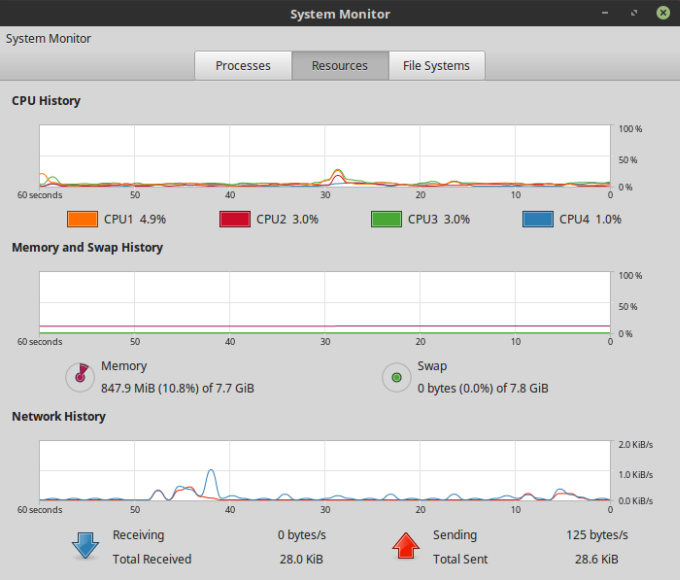Image resolution: width=680 pixels, height=580 pixels.
Task: Click the orange CPU1 color swatch
Action: point(82,219)
